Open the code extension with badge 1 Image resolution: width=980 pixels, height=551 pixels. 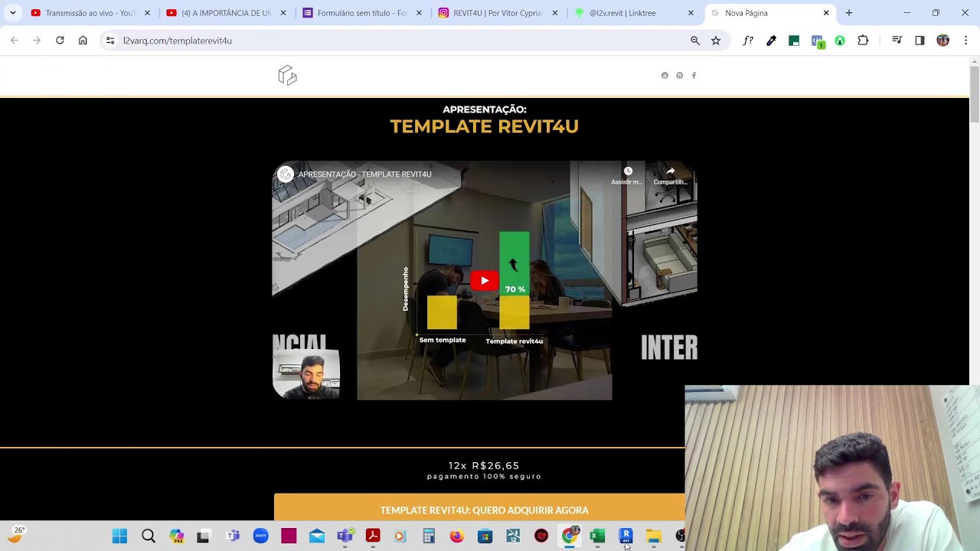click(818, 41)
